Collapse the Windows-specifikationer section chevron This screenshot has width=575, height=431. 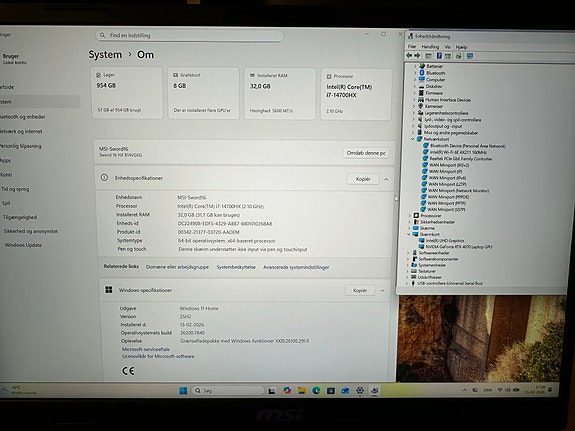coord(382,291)
